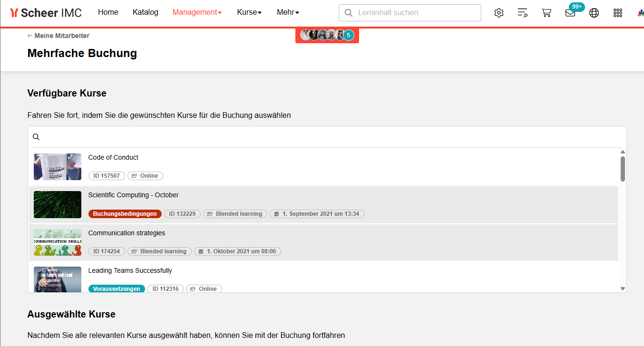Click the ID 174254 tag
This screenshot has height=346, width=644.
click(x=107, y=251)
